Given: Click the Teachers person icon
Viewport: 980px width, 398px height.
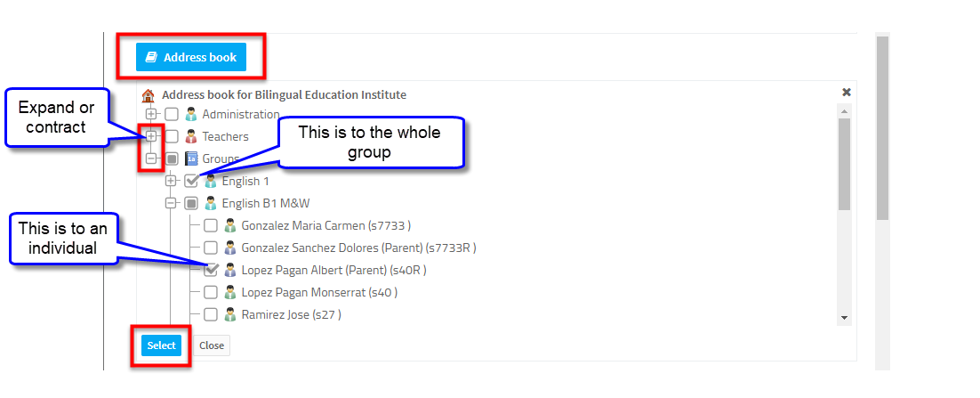Looking at the screenshot, I should (191, 136).
